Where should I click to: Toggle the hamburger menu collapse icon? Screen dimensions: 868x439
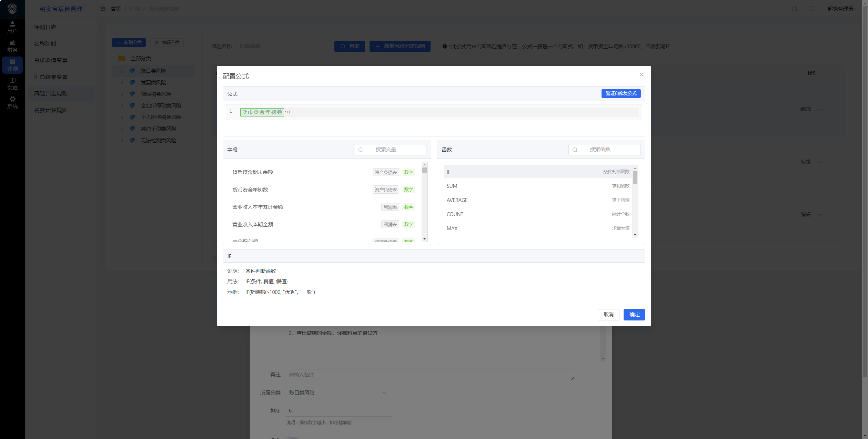103,9
